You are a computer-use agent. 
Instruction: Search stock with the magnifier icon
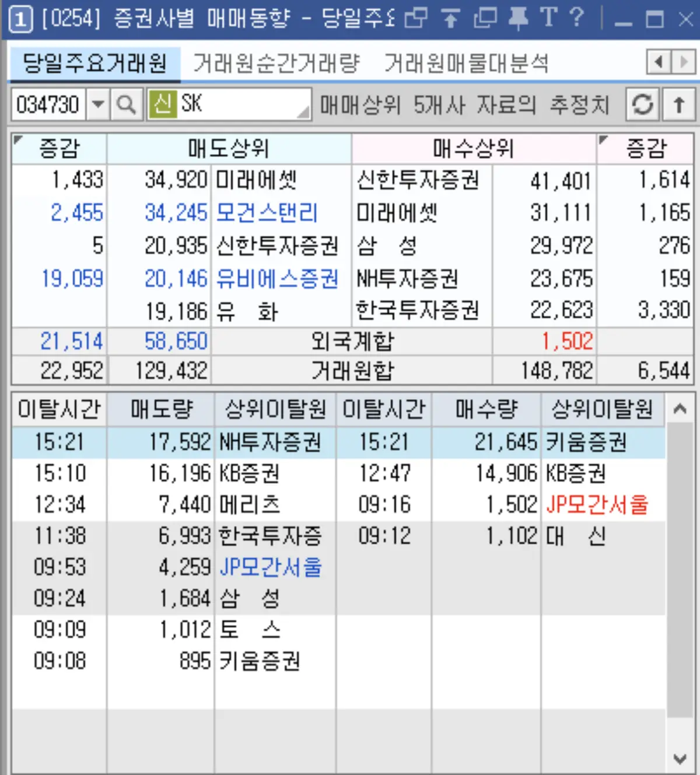pyautogui.click(x=126, y=105)
